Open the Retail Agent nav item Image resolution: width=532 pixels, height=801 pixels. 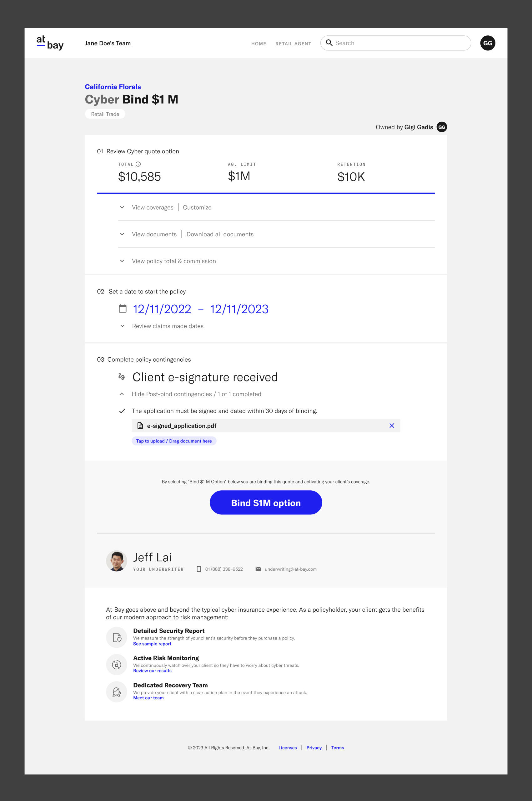(x=293, y=44)
